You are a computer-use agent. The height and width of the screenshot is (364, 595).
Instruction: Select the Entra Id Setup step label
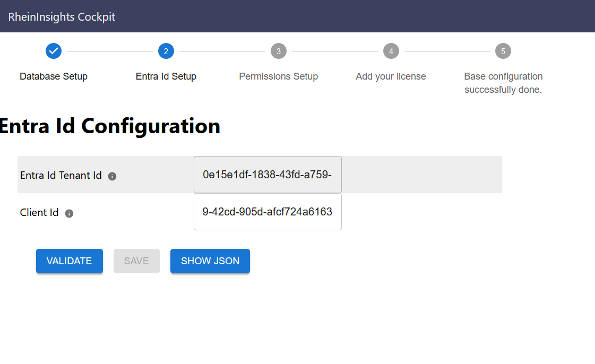click(166, 76)
